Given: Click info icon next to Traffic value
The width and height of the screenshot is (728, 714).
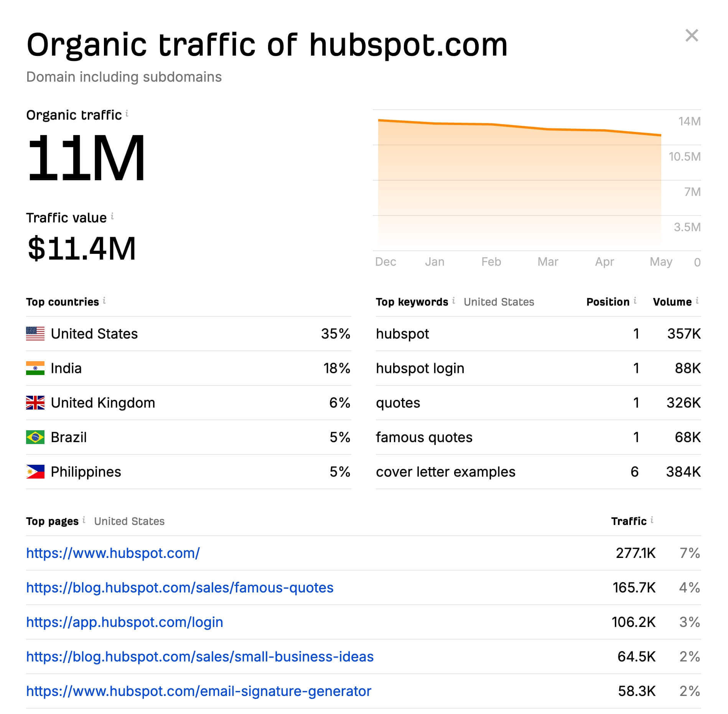Looking at the screenshot, I should pyautogui.click(x=112, y=216).
